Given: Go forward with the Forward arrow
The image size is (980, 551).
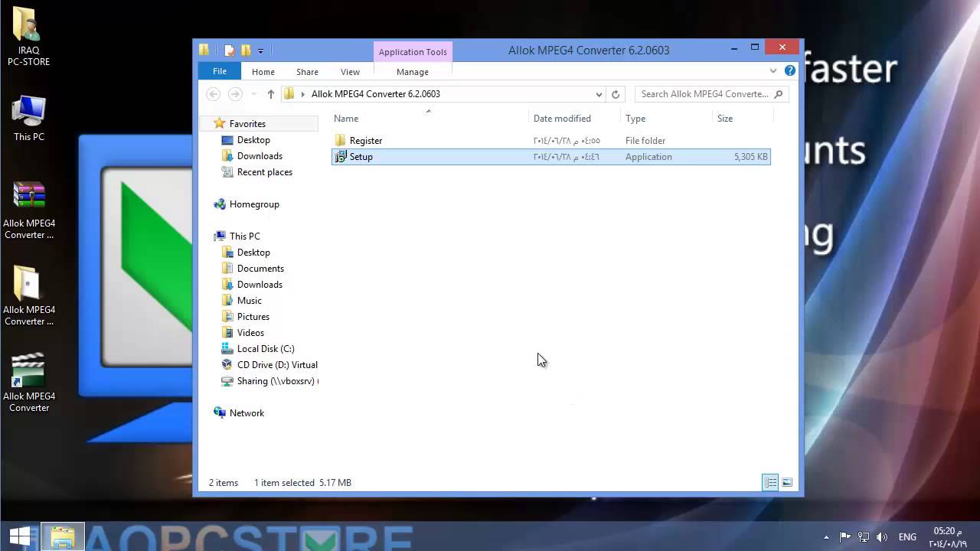Looking at the screenshot, I should pyautogui.click(x=235, y=94).
